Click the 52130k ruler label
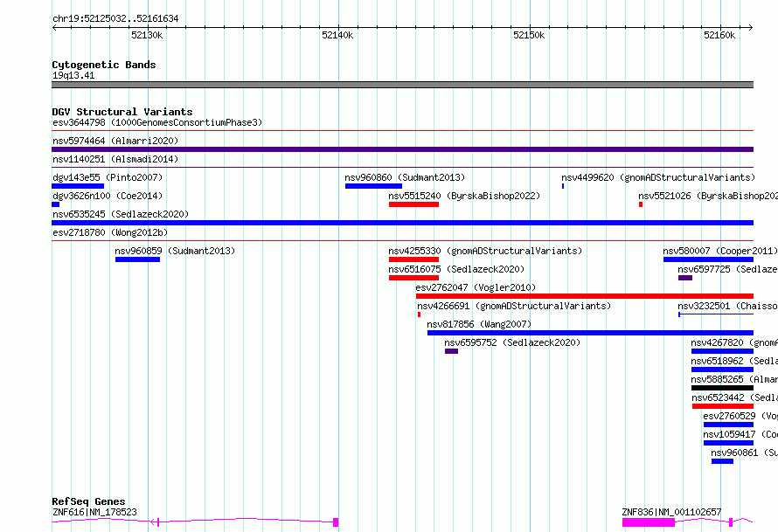Screen dimensions: 778x532 [147, 35]
